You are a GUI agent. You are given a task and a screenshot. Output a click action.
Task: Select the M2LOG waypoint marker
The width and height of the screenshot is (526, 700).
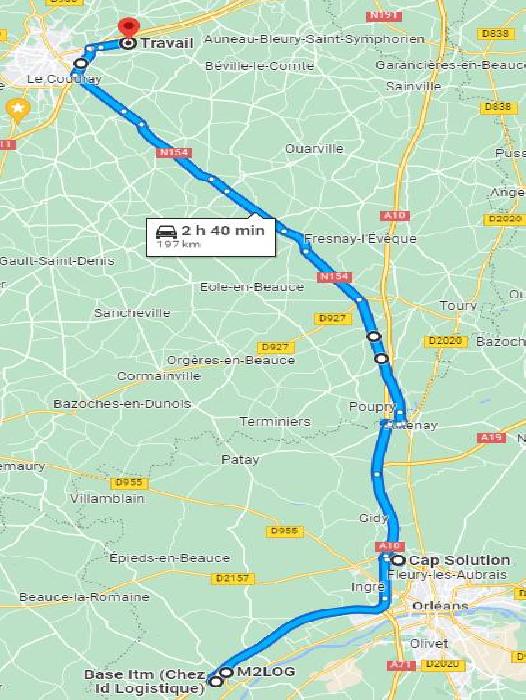pos(226,672)
